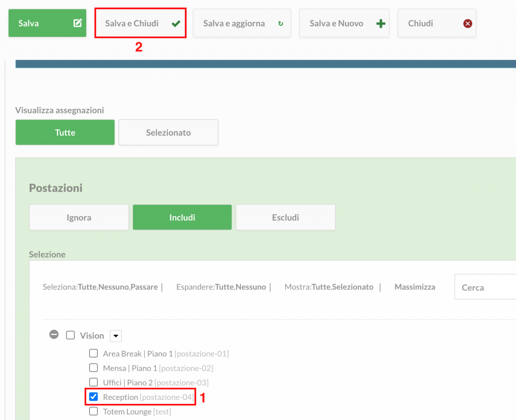Select Tutte under Visualizza assegnazioni
This screenshot has height=420, width=516.
coord(65,132)
